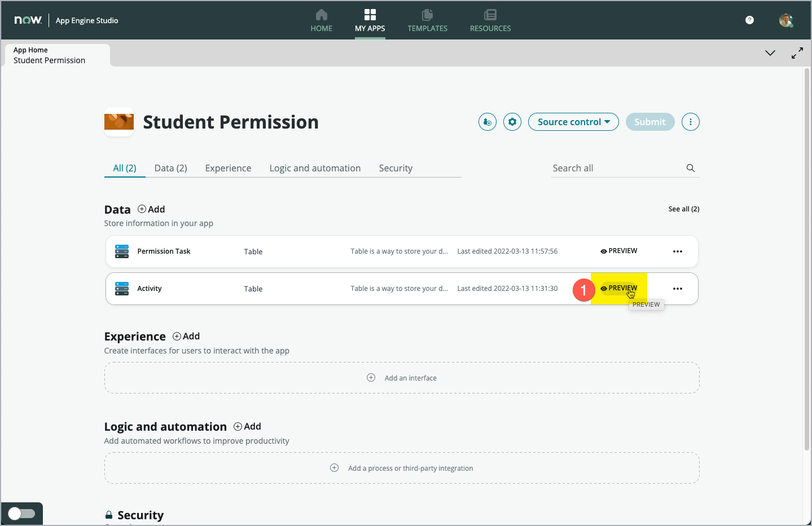Preview the Activity table
812x526 pixels.
click(x=619, y=288)
